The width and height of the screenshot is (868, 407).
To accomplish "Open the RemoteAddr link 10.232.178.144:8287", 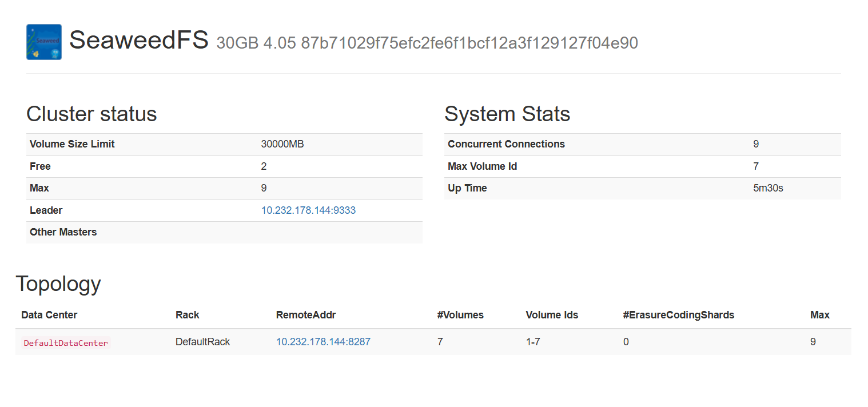I will tap(323, 342).
